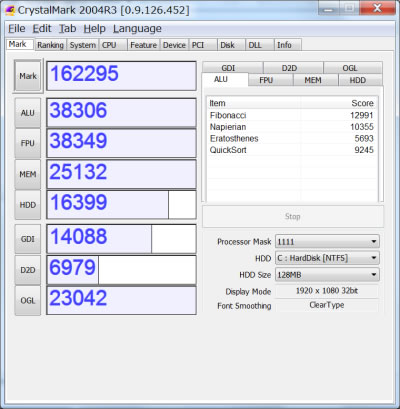Screen dimensions: 400x409
Task: Select the Napierian row in the list
Action: (x=292, y=127)
